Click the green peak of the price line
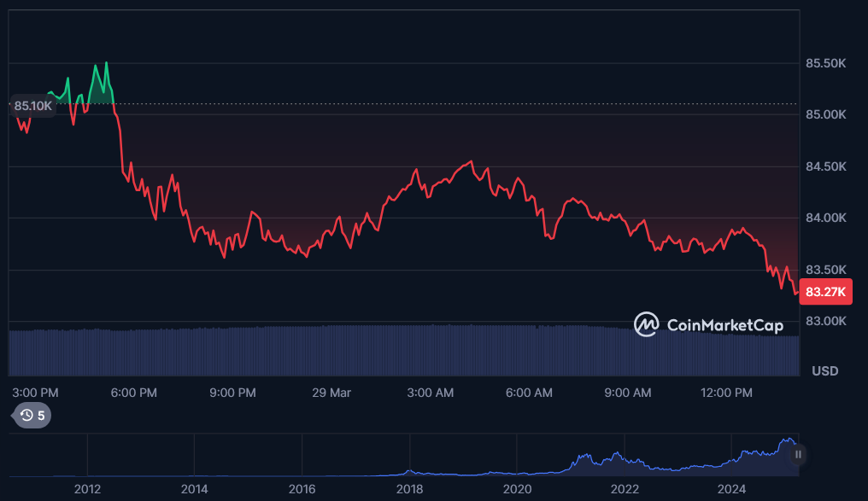The height and width of the screenshot is (501, 868). 106,63
